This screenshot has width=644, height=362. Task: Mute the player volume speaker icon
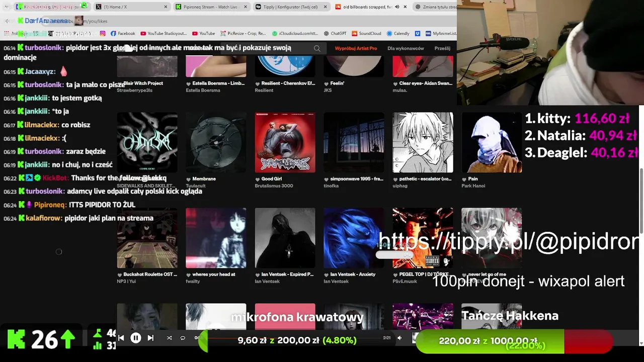[399, 338]
